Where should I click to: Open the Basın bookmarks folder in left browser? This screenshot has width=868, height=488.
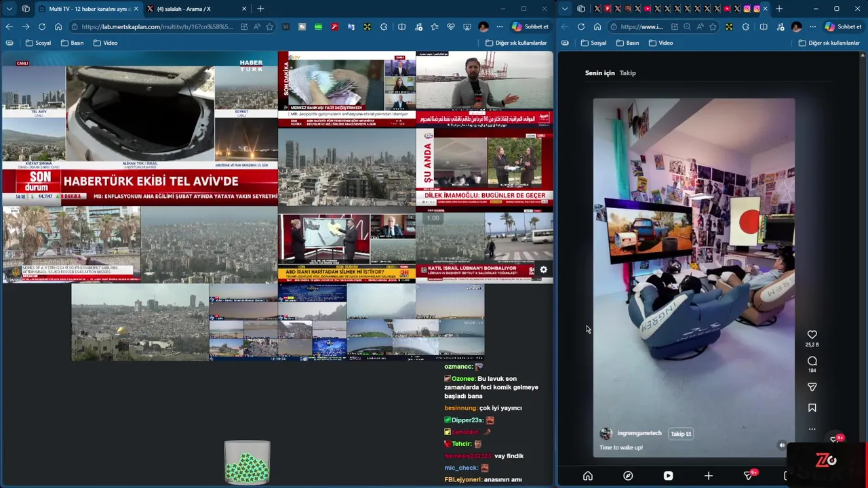tap(72, 43)
